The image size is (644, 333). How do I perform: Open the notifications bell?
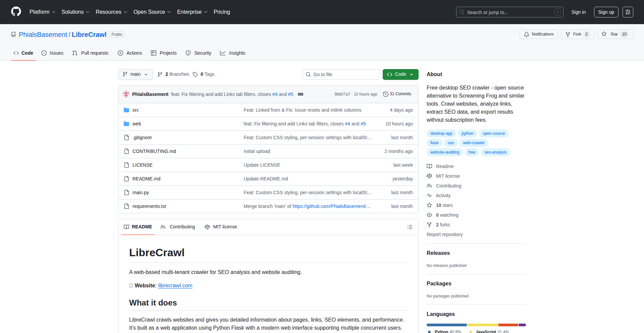[527, 34]
